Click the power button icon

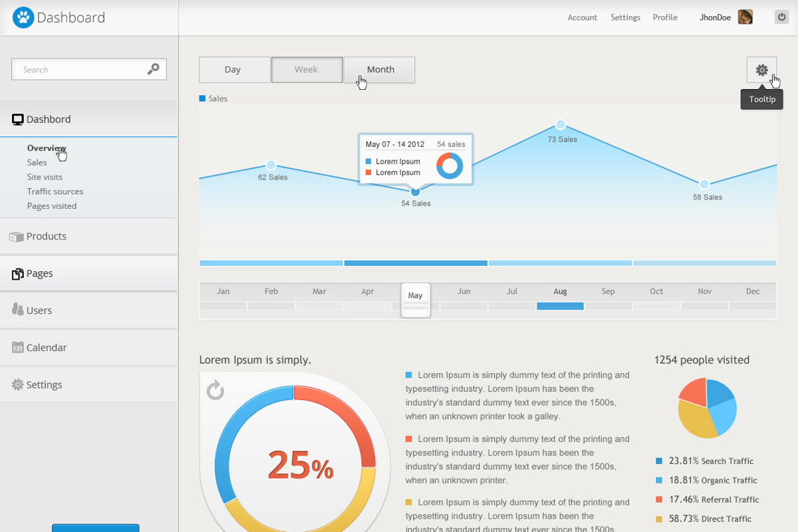(781, 17)
